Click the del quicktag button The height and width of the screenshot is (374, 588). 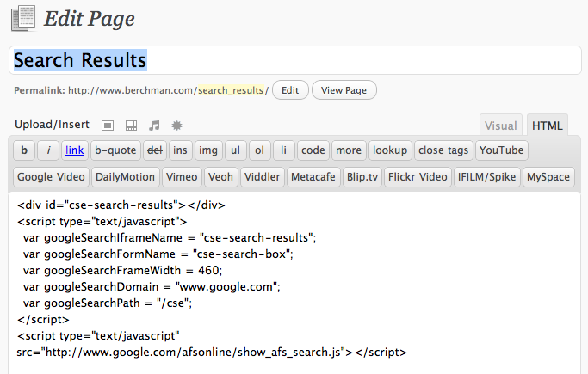[154, 150]
